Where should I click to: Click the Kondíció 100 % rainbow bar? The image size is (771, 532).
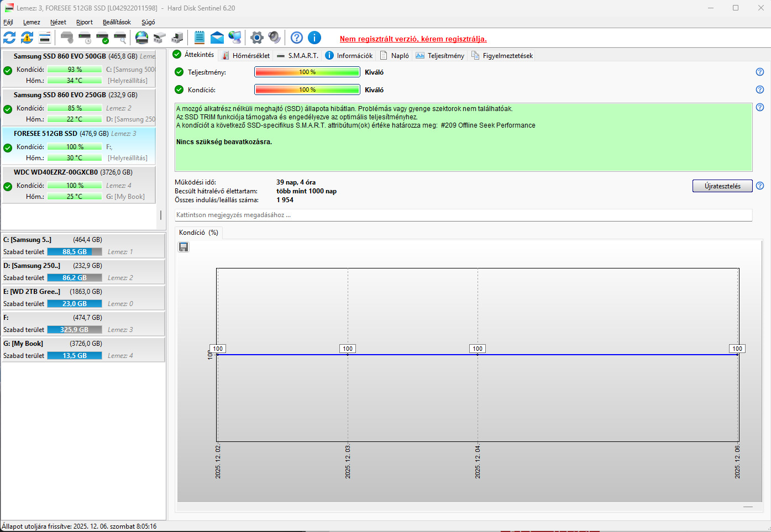tap(307, 89)
